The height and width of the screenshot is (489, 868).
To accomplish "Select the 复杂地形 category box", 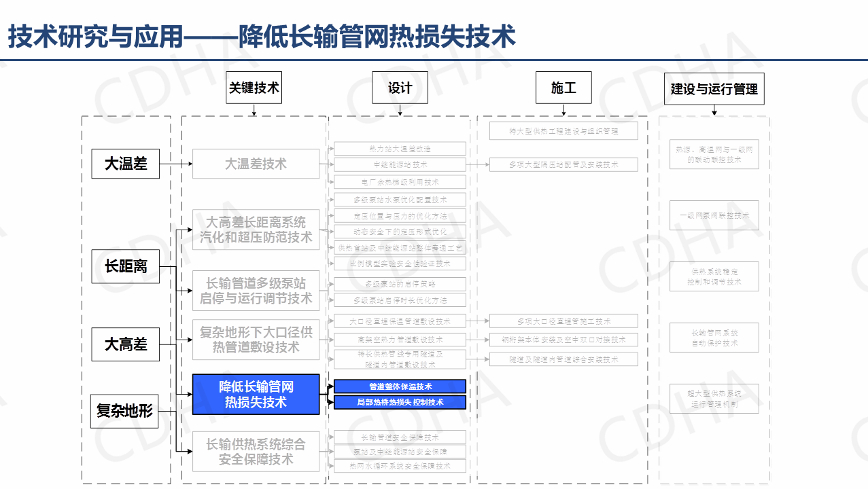I will click(x=124, y=411).
